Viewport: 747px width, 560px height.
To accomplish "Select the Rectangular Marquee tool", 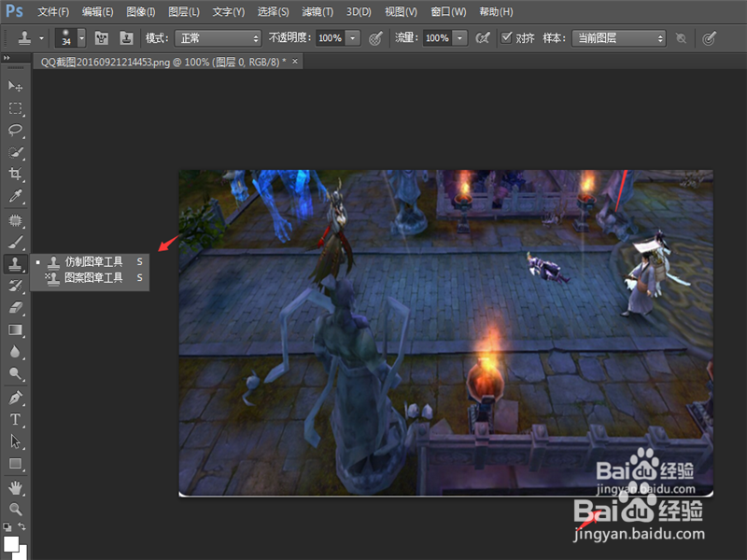I will (x=15, y=108).
